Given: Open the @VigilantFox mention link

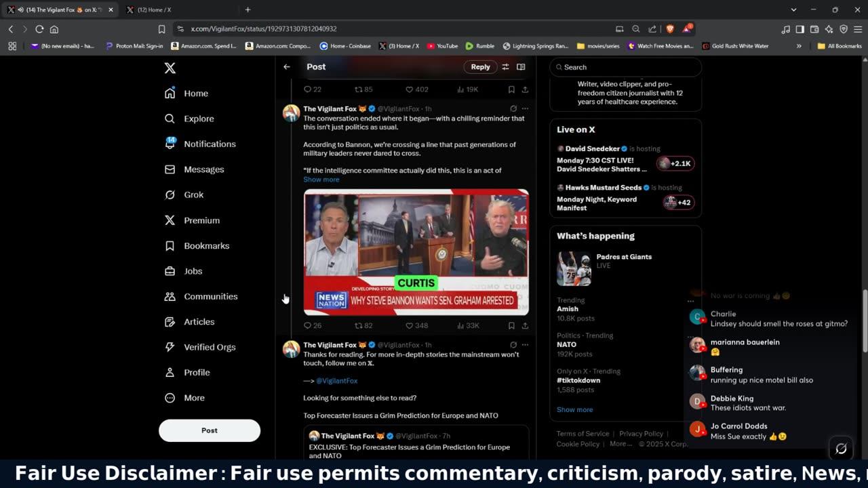Looking at the screenshot, I should [x=336, y=381].
